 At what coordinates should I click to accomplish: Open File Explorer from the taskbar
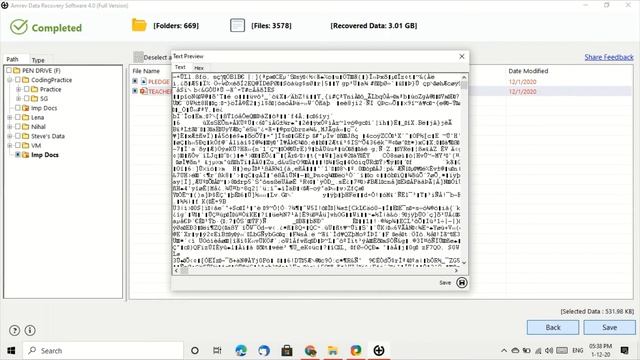click(x=333, y=351)
